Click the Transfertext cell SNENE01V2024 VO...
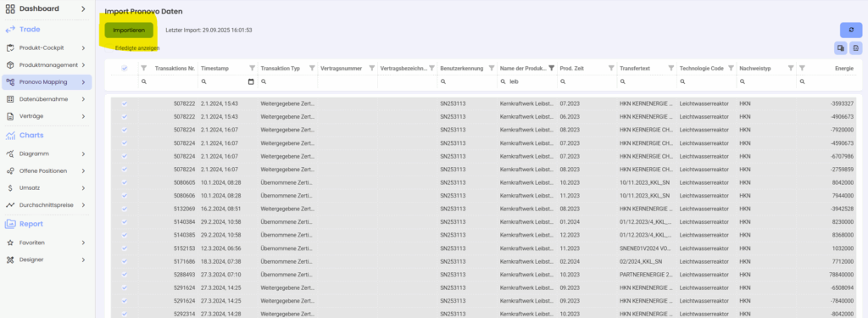The image size is (868, 318). 646,248
